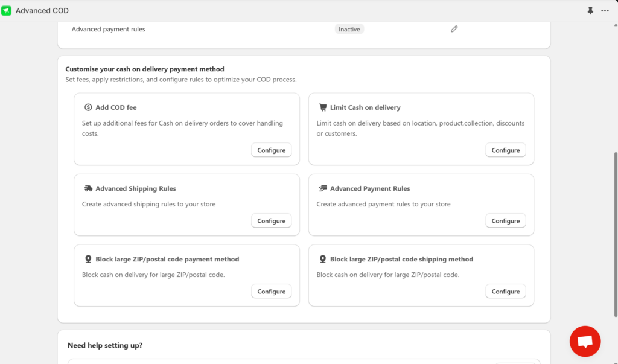Configure the Add COD fee option
Image resolution: width=618 pixels, height=364 pixels.
pos(271,150)
